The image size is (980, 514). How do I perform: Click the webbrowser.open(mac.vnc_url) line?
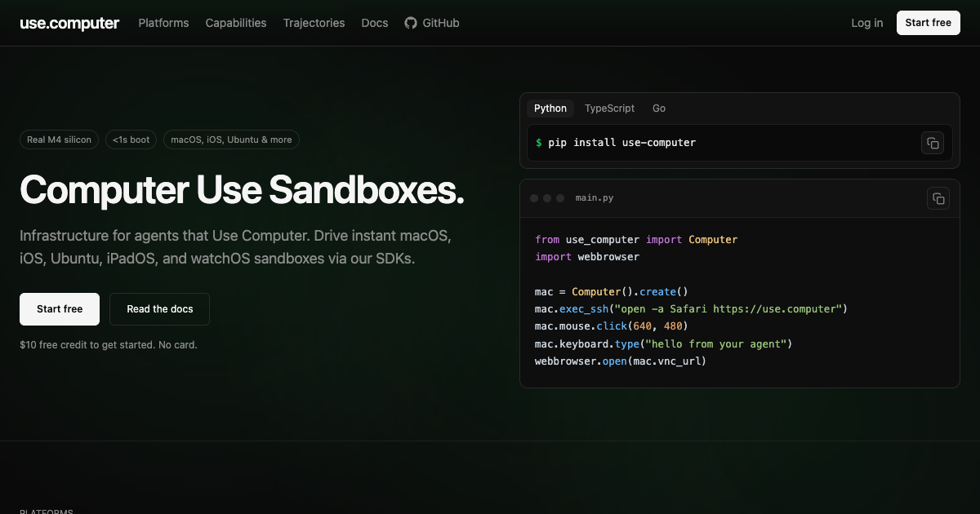click(621, 361)
